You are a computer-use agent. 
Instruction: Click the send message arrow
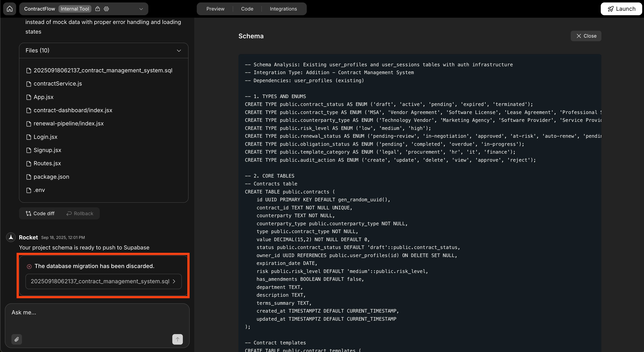tap(177, 339)
